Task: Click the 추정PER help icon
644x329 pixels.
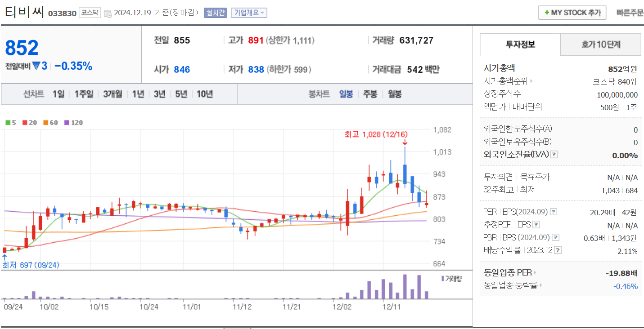Action: coord(536,225)
